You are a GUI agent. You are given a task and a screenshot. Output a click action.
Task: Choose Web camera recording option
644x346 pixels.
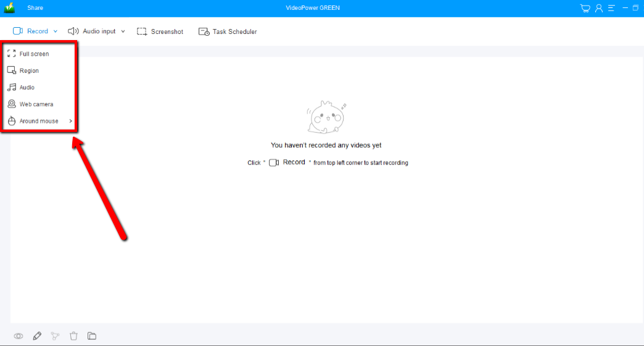36,104
